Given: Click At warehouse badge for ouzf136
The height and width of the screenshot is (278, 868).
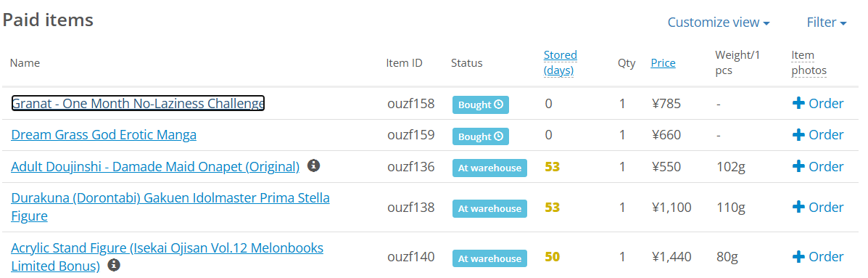Looking at the screenshot, I should pos(489,168).
